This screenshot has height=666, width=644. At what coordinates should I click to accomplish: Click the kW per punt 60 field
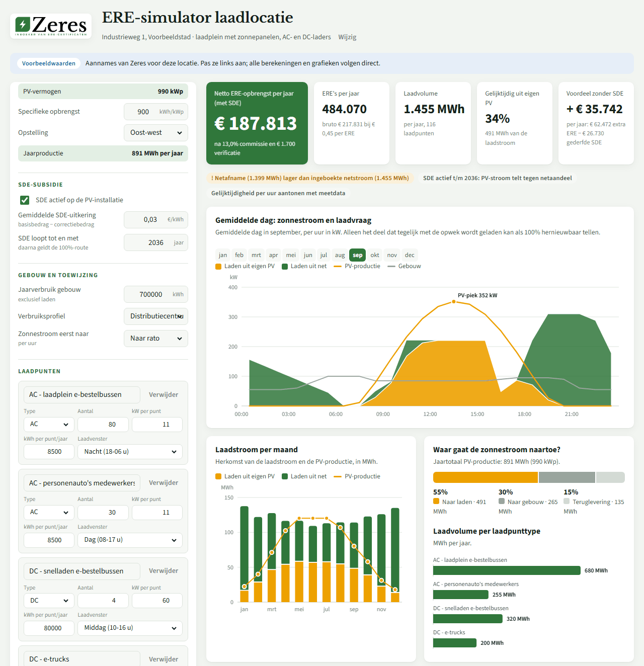pyautogui.click(x=157, y=601)
